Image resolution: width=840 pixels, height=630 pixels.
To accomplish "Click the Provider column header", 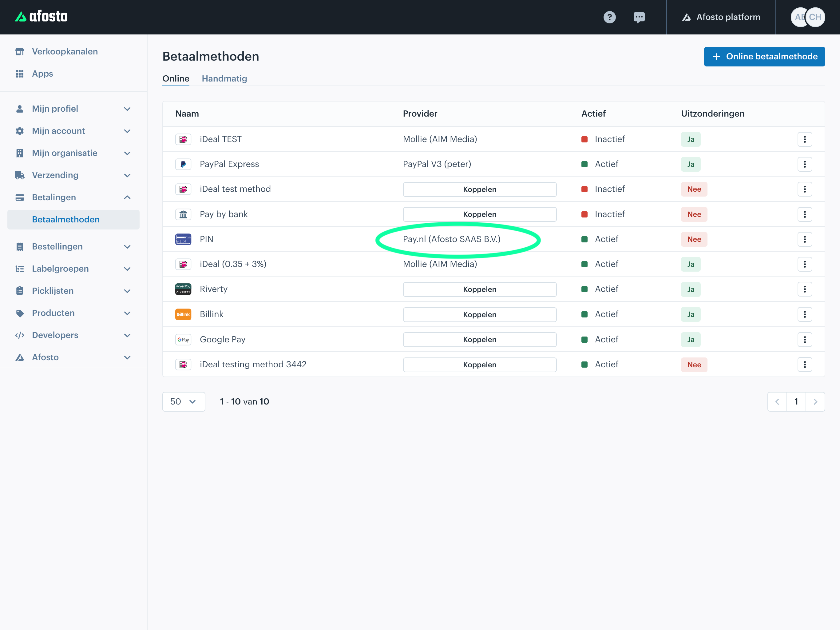I will coord(420,114).
